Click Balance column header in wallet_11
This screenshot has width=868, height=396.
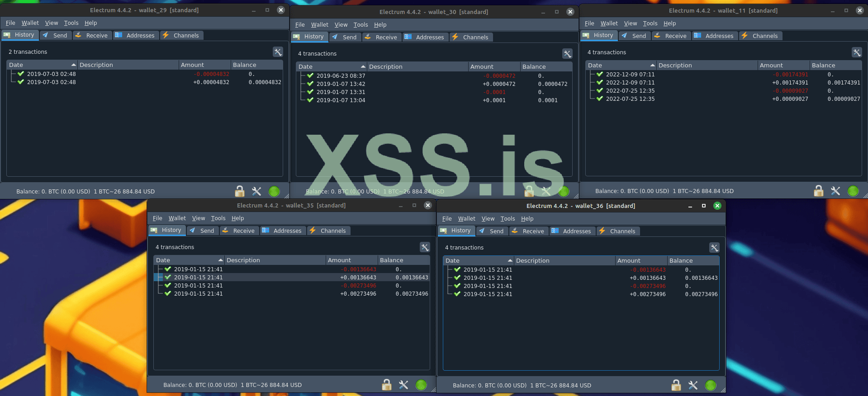835,66
